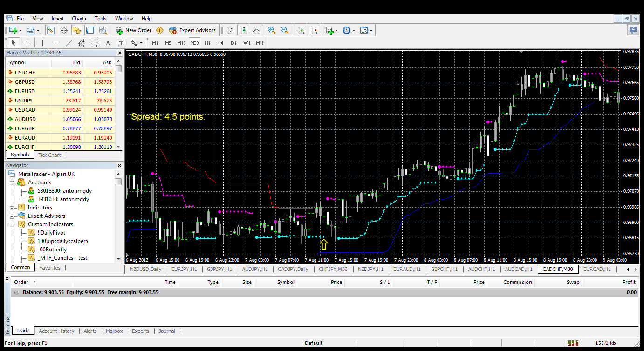Open the Periods clock icon
The height and width of the screenshot is (351, 644).
pyautogui.click(x=347, y=30)
